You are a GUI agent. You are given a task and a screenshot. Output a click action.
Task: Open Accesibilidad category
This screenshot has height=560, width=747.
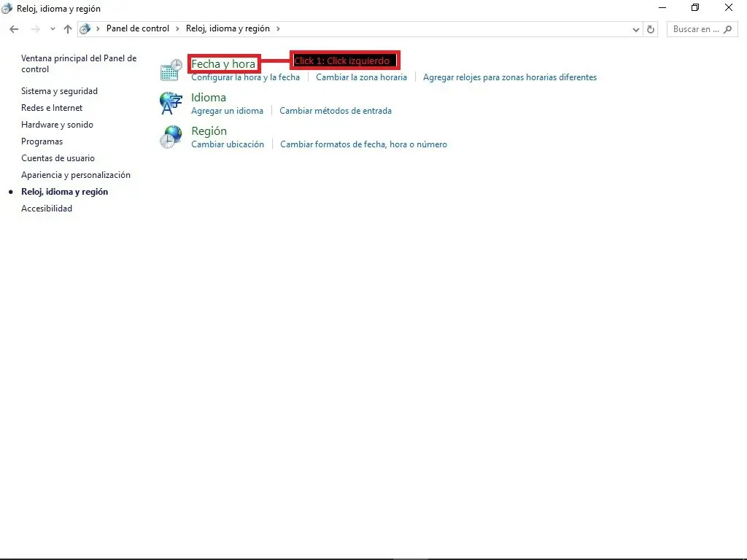tap(47, 208)
